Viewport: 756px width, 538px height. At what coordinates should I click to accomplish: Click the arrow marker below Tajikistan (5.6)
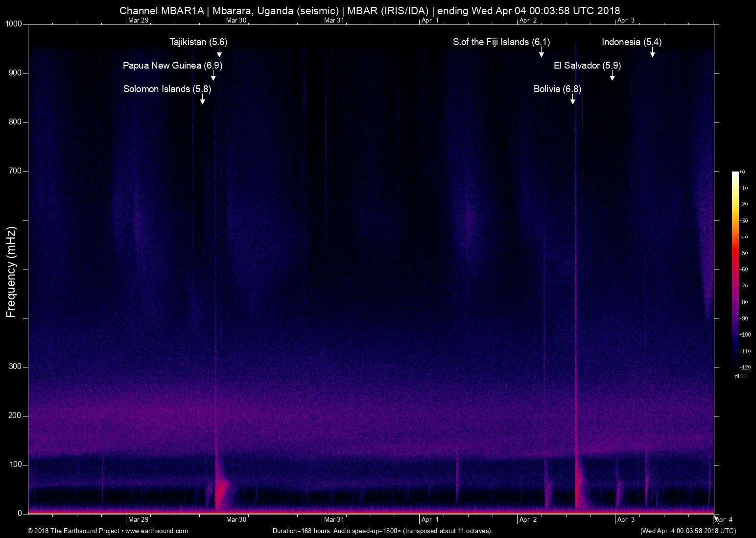(219, 53)
